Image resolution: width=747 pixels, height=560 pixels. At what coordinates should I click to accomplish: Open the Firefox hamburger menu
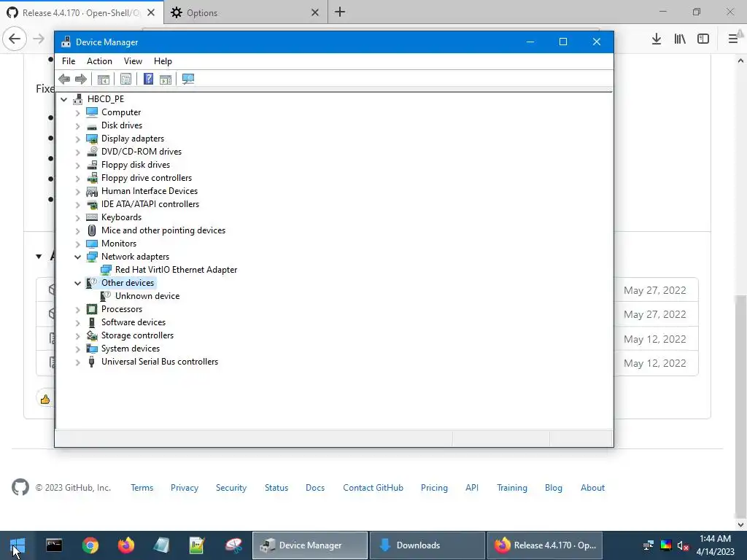pos(733,39)
